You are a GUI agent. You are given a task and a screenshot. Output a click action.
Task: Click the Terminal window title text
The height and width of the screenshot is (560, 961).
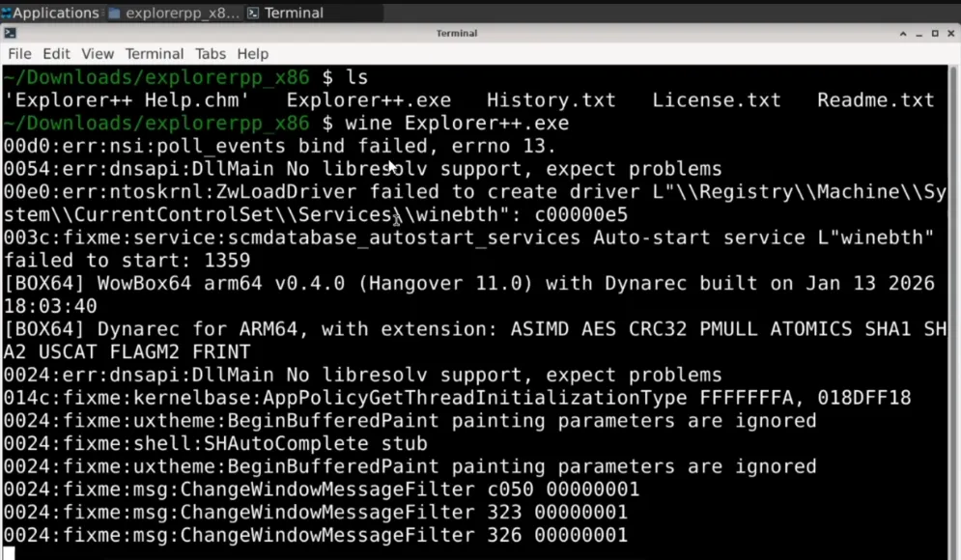[457, 33]
